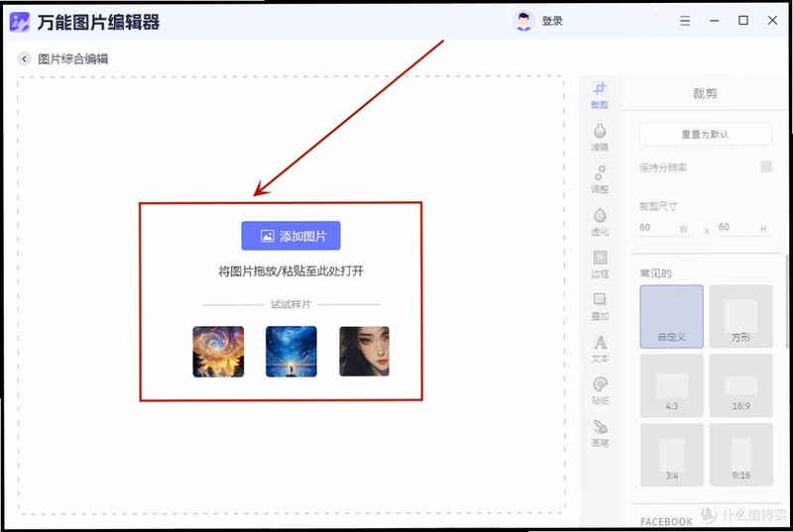Click the 裁剪尺寸 label
The height and width of the screenshot is (532, 793).
point(658,206)
